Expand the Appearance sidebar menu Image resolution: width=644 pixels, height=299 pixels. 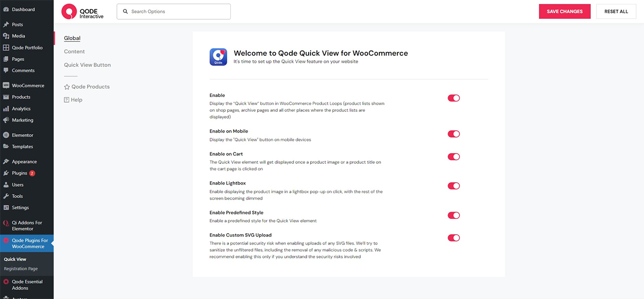pos(24,162)
